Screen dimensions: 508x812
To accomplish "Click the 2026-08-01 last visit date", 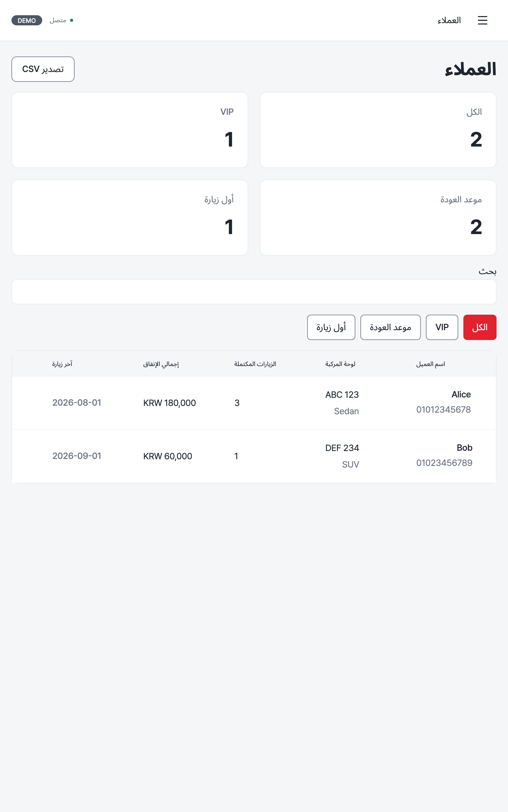I will click(77, 403).
